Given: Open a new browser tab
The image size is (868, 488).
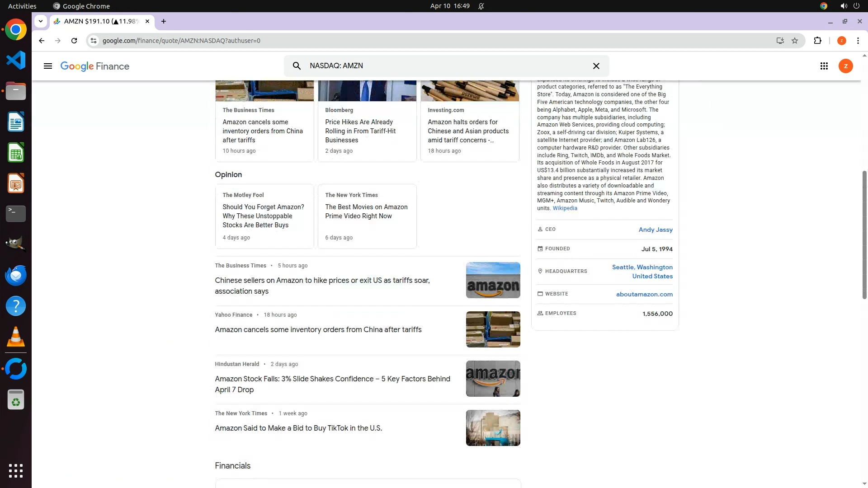Looking at the screenshot, I should [164, 21].
